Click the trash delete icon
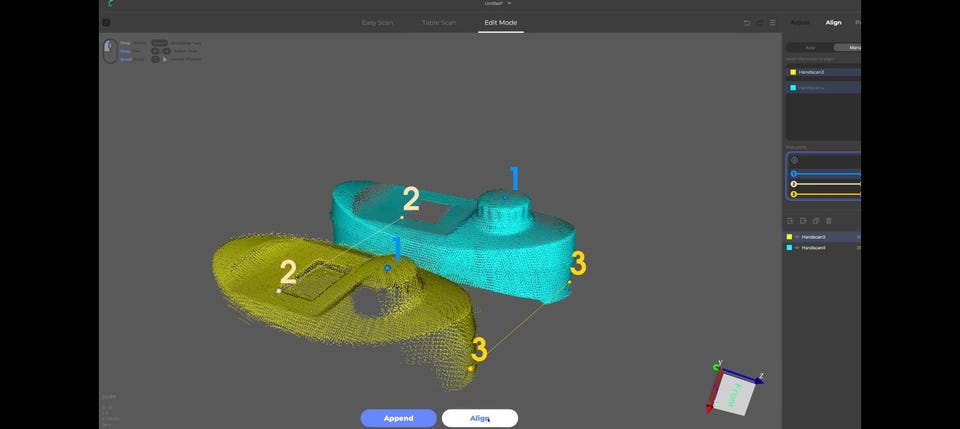 (x=829, y=221)
